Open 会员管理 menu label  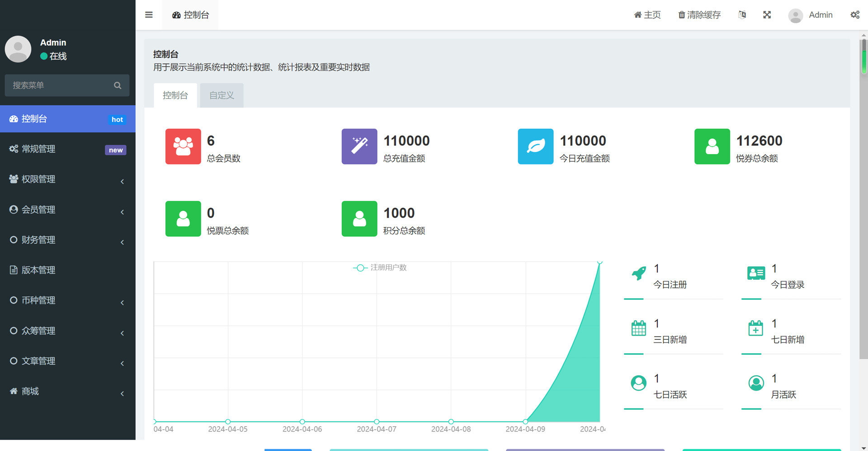click(38, 210)
